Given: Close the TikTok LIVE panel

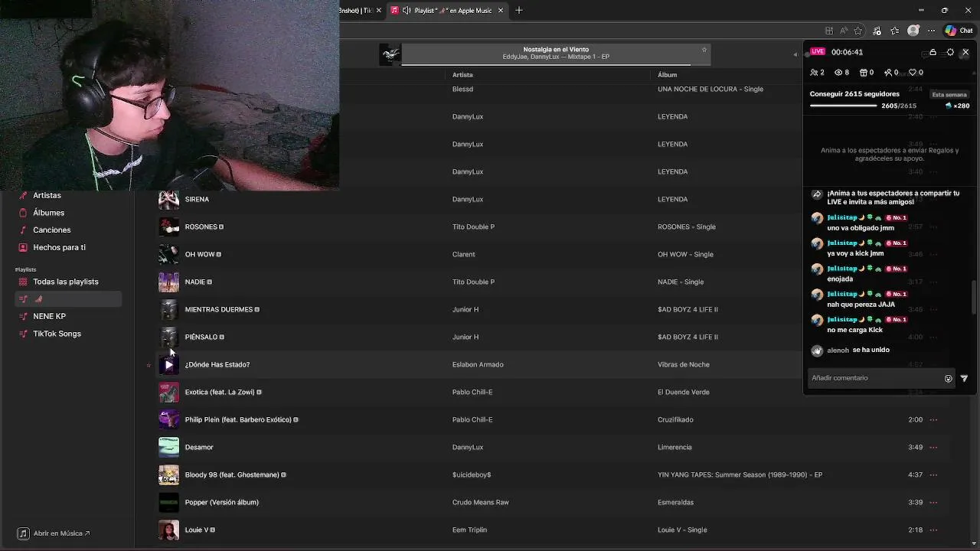Looking at the screenshot, I should point(965,52).
